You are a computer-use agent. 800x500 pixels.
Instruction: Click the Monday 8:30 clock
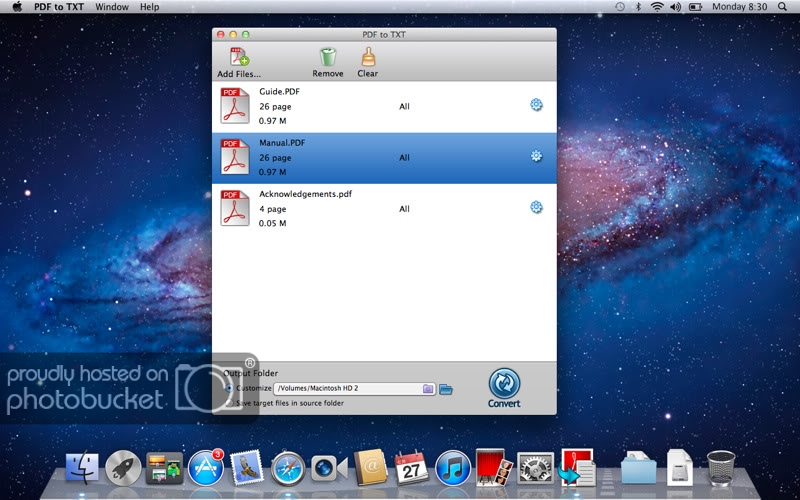tap(740, 7)
